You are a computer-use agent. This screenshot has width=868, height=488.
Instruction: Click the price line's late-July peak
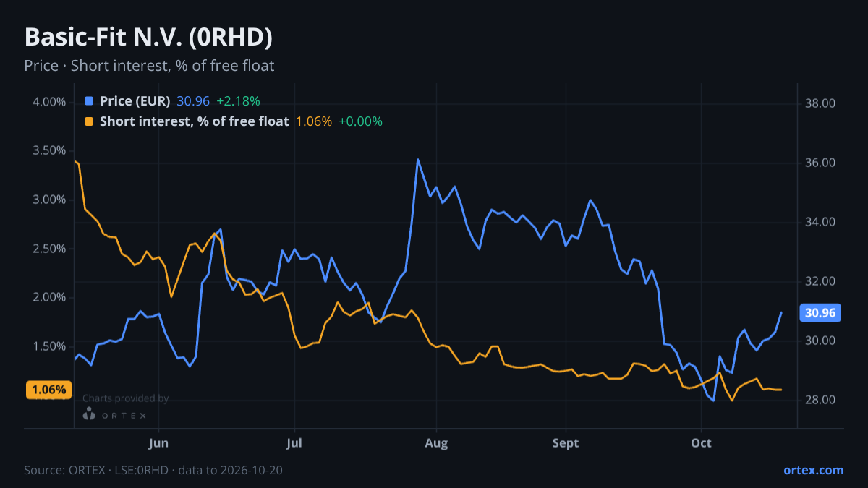tap(417, 159)
